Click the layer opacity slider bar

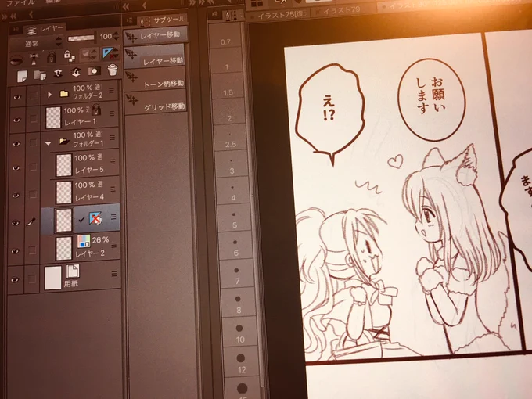81,38
